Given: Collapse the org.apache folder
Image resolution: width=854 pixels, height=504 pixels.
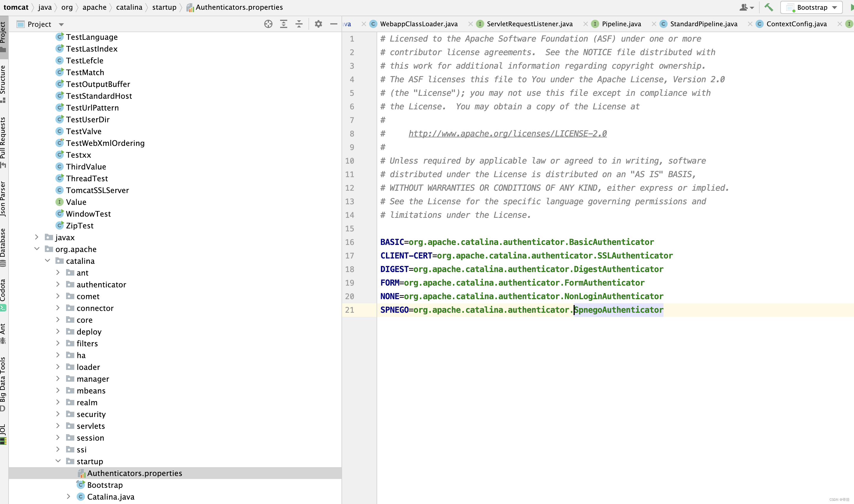Looking at the screenshot, I should pos(37,249).
